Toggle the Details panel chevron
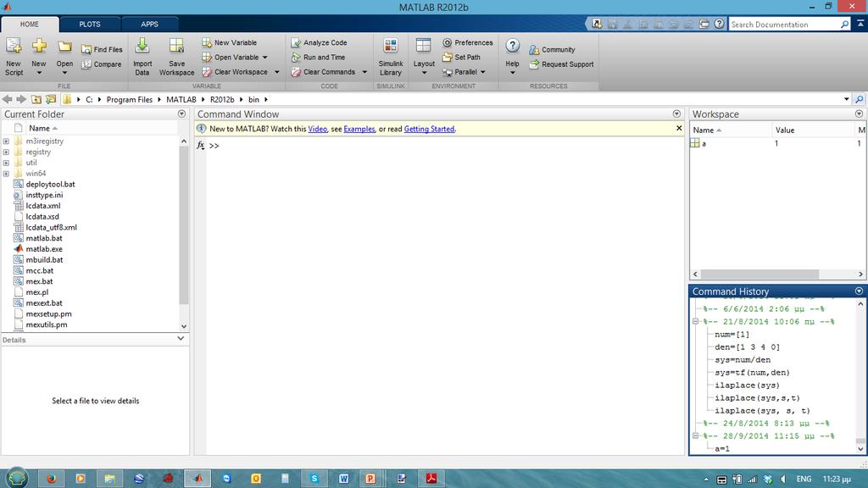Viewport: 868px width, 488px height. click(181, 339)
